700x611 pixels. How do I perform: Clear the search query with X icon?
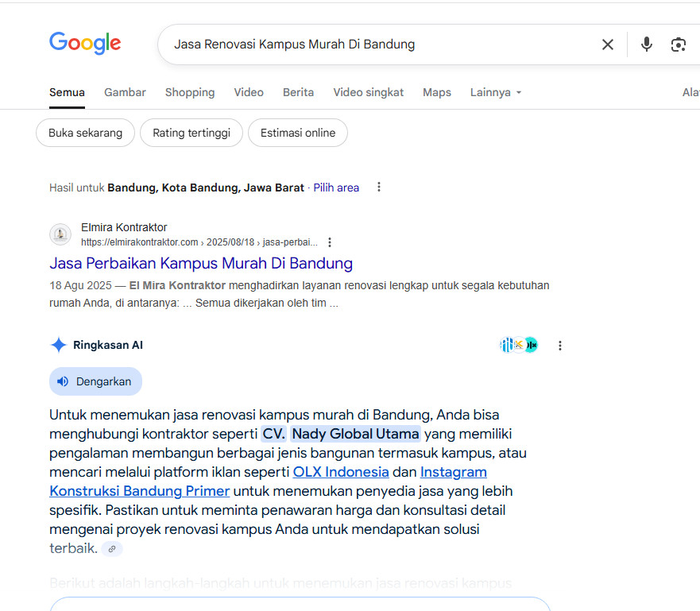(x=607, y=44)
